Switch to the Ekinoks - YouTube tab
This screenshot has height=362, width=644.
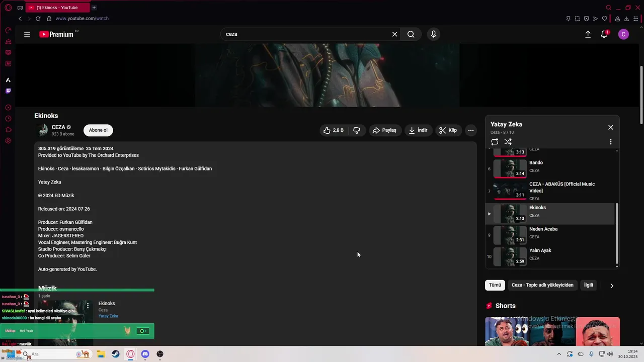57,8
